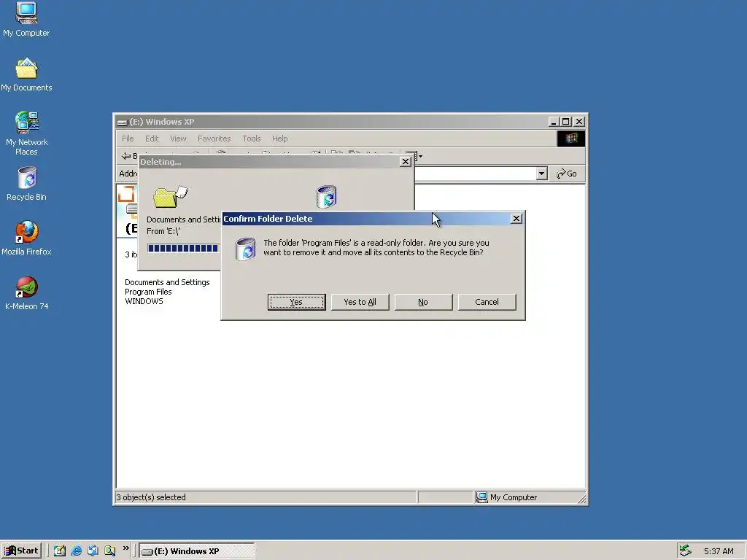Image resolution: width=747 pixels, height=560 pixels.
Task: Click the address bar input field
Action: [x=474, y=174]
